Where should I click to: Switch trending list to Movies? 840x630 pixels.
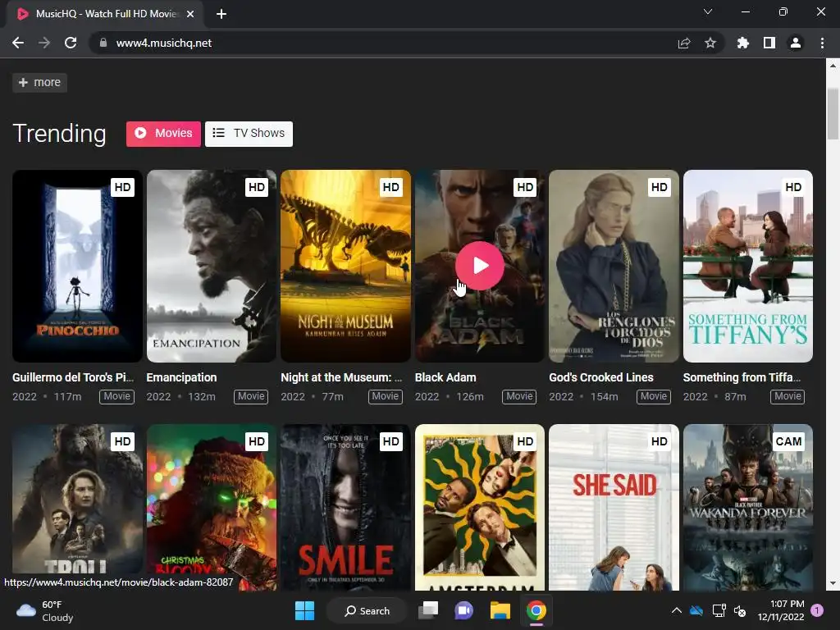coord(163,134)
